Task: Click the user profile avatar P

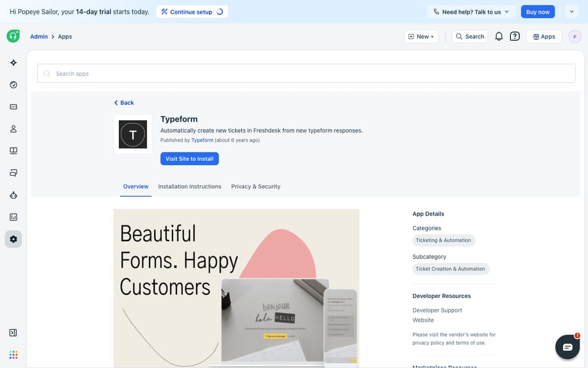Action: (x=575, y=37)
